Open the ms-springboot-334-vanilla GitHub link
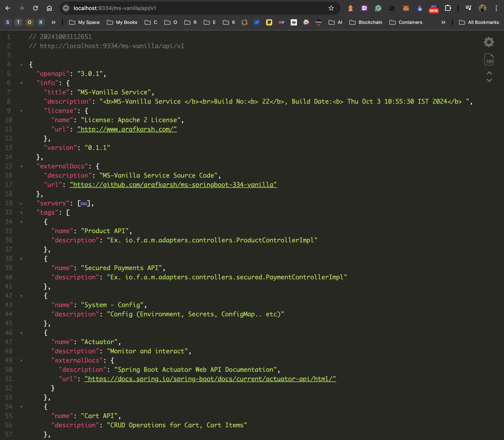The width and height of the screenshot is (504, 440). point(173,185)
